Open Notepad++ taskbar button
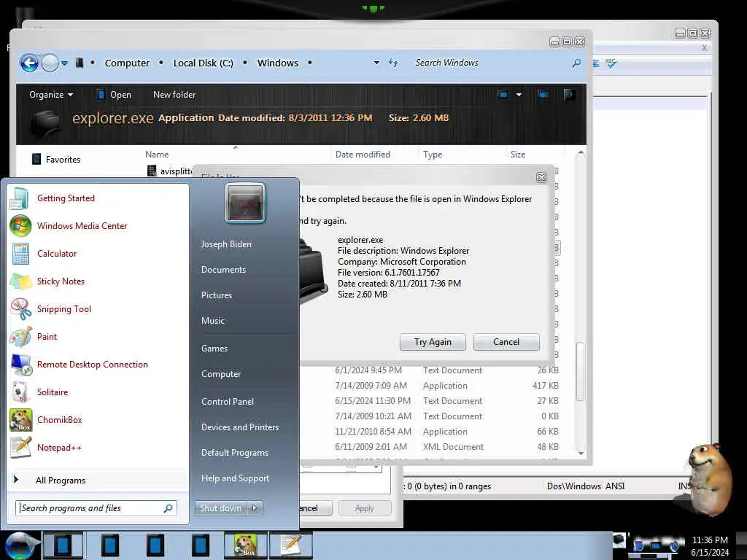Image resolution: width=747 pixels, height=560 pixels. (x=291, y=545)
